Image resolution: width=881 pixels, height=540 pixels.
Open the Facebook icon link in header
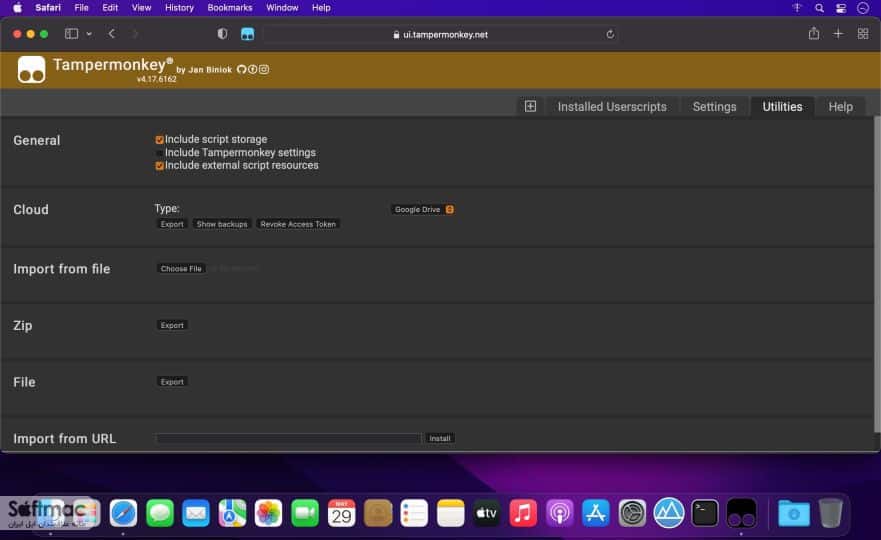253,69
